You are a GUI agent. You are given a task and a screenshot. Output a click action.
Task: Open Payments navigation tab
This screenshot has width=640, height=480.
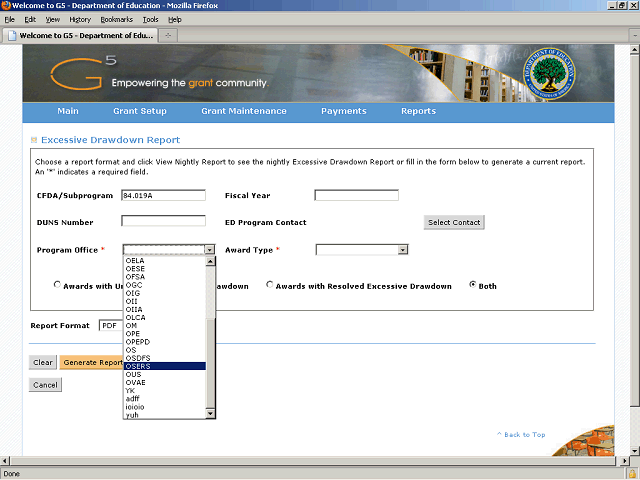344,111
